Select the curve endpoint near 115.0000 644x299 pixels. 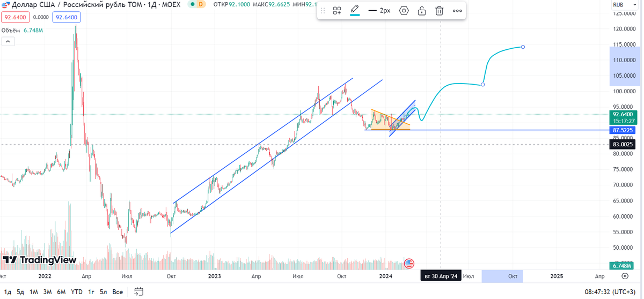[x=523, y=47]
